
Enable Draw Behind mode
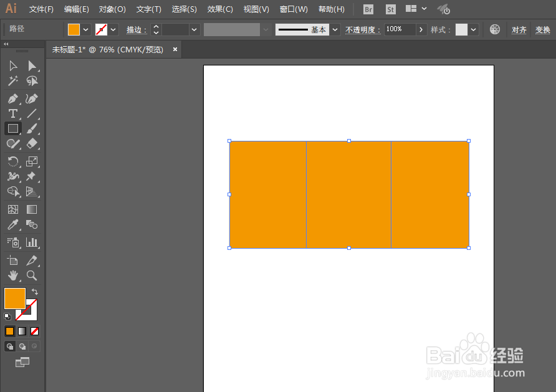[x=22, y=347]
